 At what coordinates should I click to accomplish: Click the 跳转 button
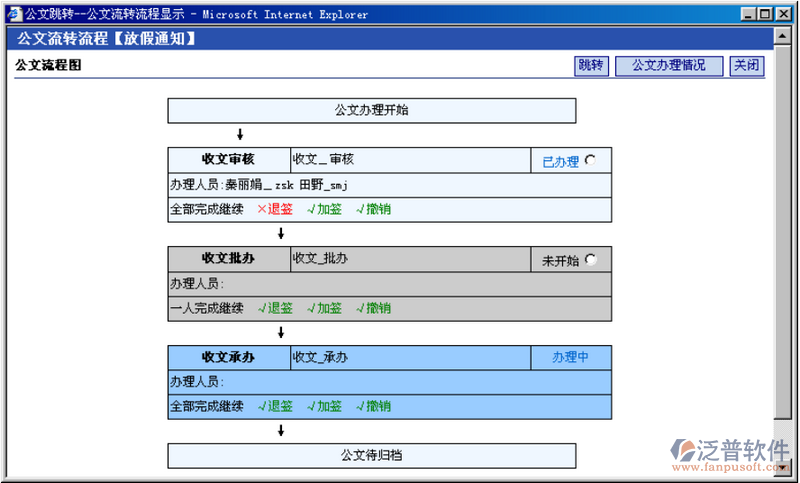591,66
